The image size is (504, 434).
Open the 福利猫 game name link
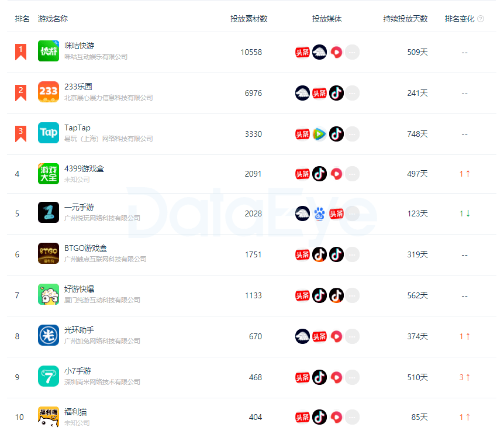[75, 412]
